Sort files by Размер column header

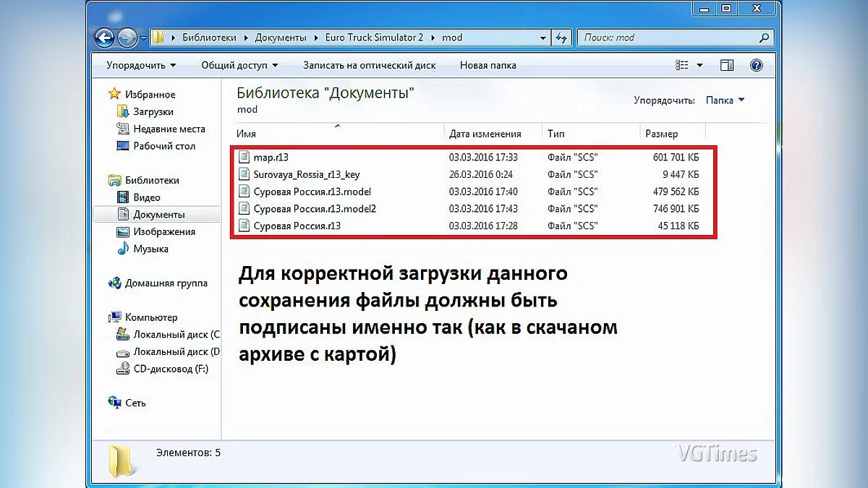point(661,134)
